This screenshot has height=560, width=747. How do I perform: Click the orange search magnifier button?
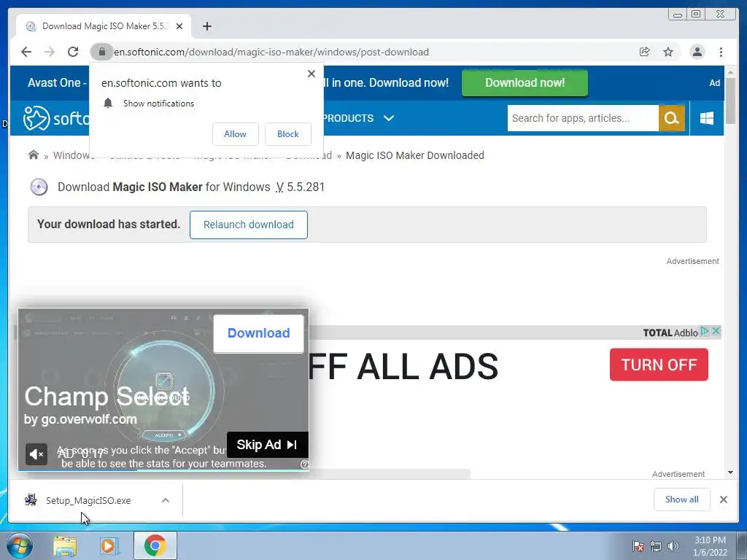pyautogui.click(x=672, y=118)
